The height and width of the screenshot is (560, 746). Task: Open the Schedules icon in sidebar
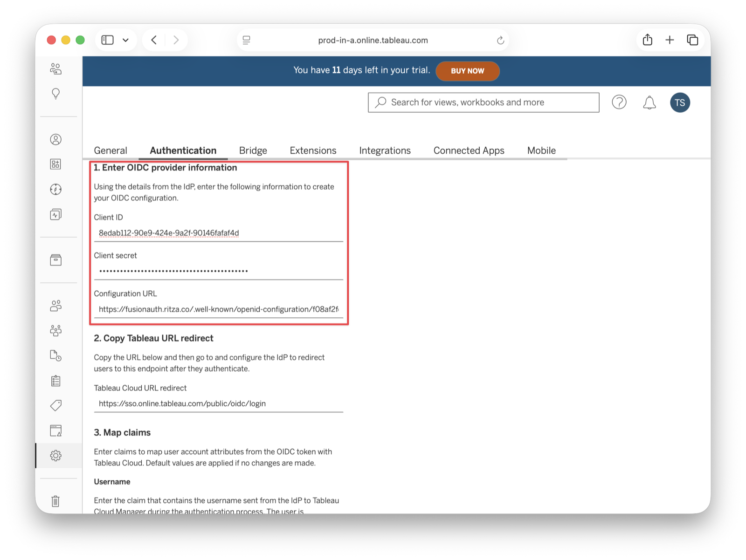[x=55, y=355]
